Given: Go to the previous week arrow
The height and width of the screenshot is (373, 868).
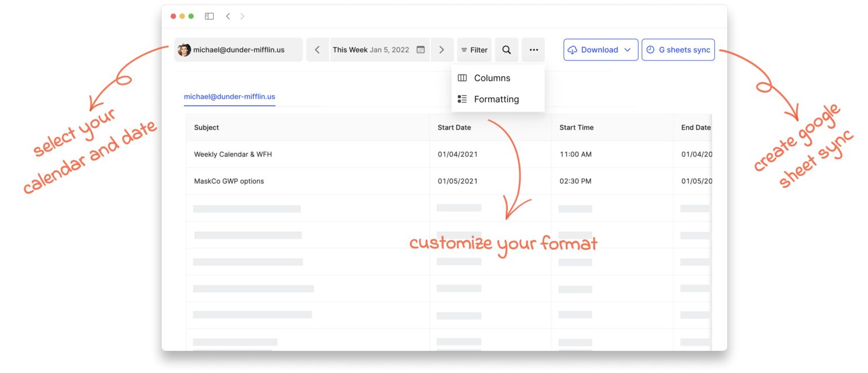Looking at the screenshot, I should tap(318, 50).
